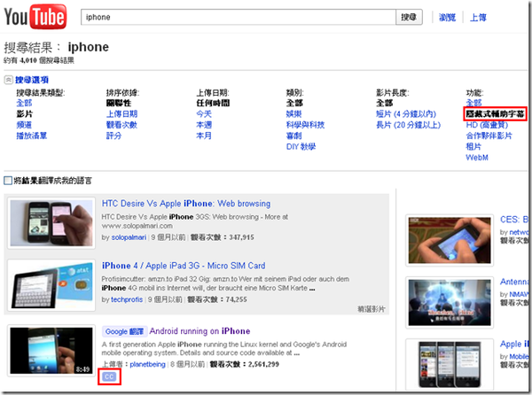Select 全部 under 搜尋結果類型

tap(24, 103)
